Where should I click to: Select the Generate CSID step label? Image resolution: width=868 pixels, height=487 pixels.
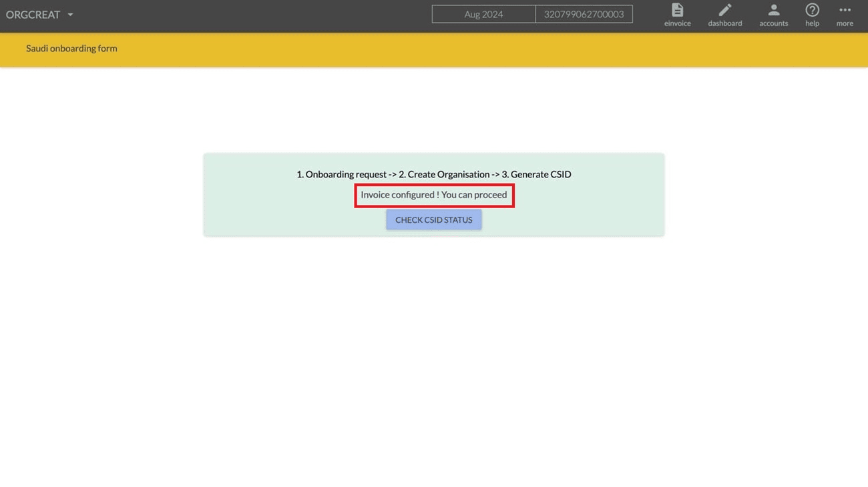point(536,174)
